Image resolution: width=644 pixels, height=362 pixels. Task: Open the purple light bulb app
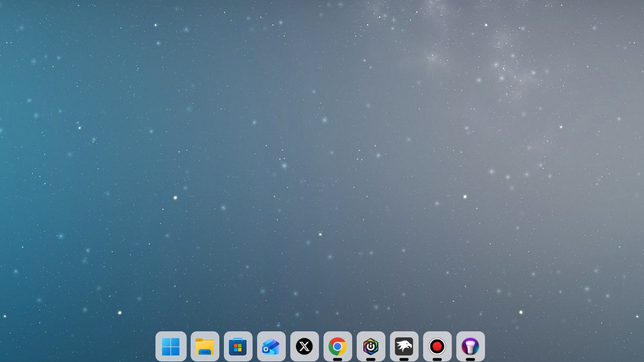pos(471,346)
